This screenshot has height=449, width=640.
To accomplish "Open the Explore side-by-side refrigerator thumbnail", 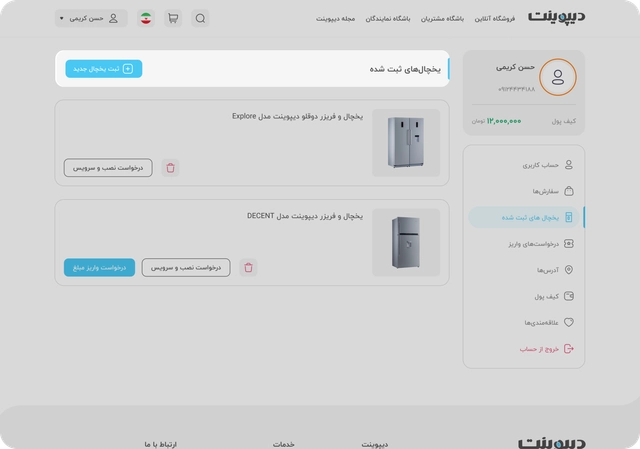I will coord(406,142).
